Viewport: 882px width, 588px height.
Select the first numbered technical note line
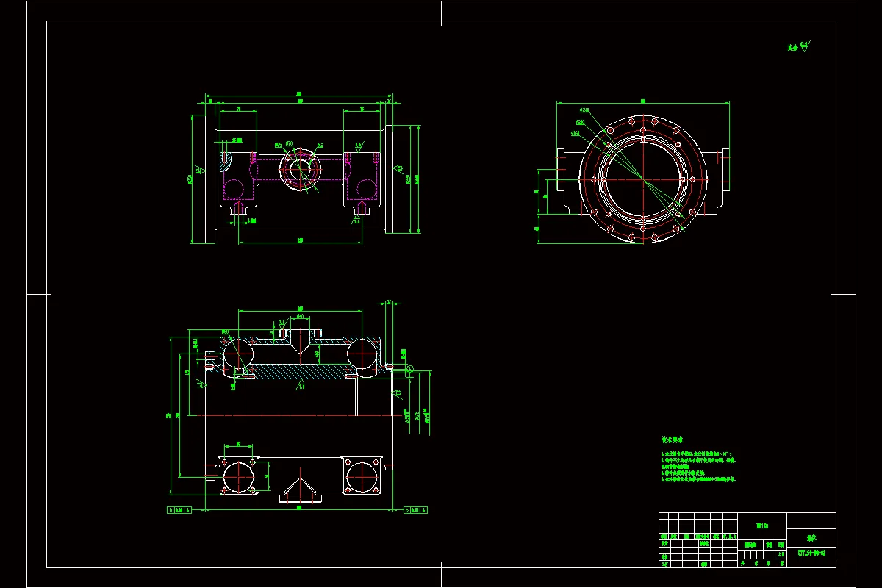(697, 455)
